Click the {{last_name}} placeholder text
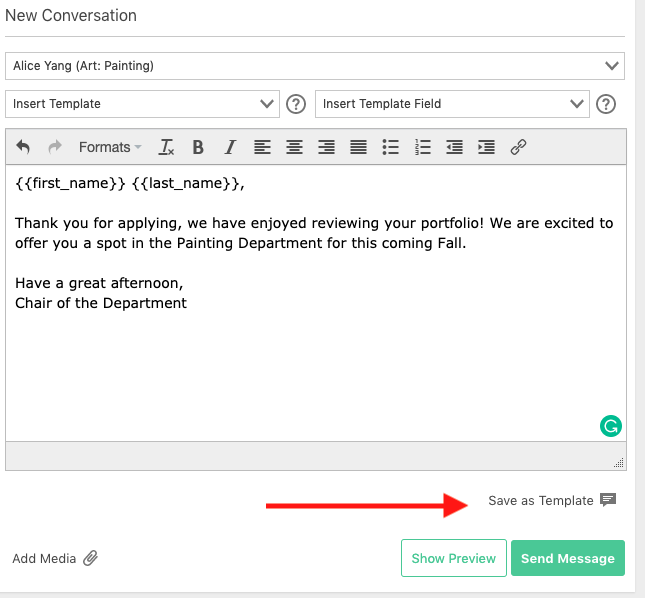The height and width of the screenshot is (598, 645). pyautogui.click(x=186, y=183)
